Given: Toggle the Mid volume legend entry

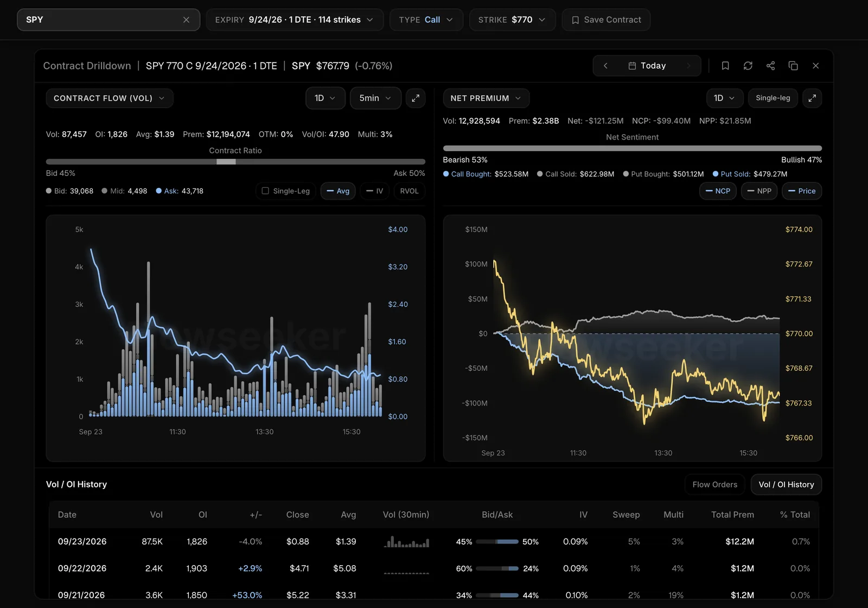Looking at the screenshot, I should (124, 191).
